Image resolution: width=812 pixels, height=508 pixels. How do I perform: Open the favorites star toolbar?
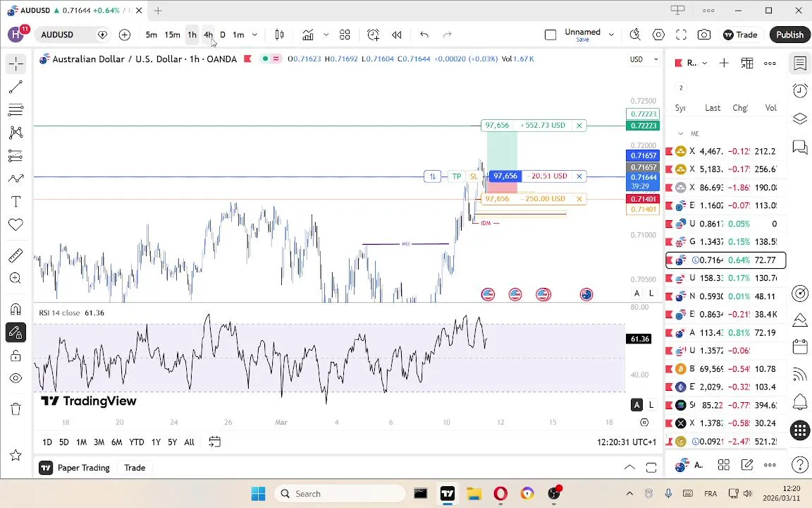click(16, 455)
